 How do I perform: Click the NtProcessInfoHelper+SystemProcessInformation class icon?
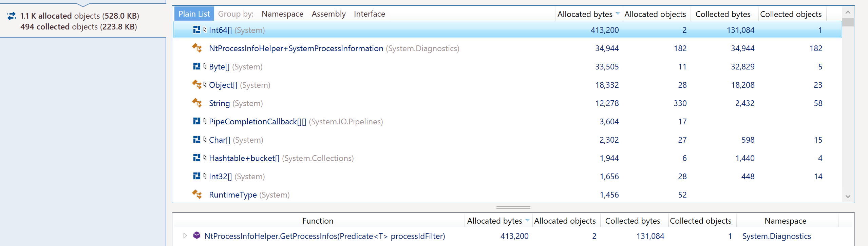click(197, 48)
